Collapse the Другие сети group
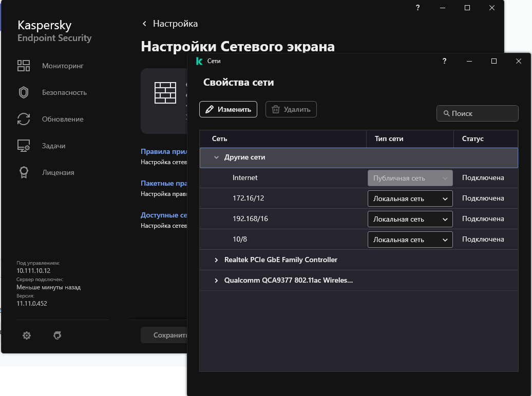The height and width of the screenshot is (396, 532). point(216,157)
